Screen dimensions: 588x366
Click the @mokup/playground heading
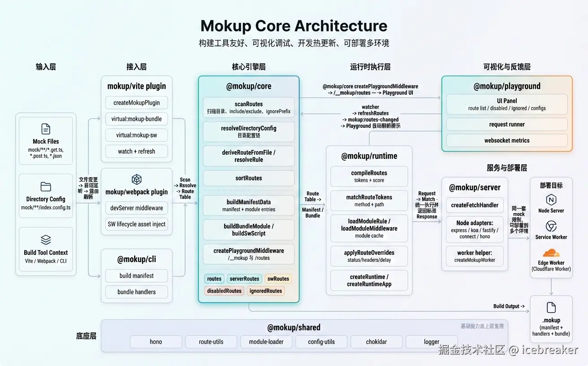[x=507, y=86]
